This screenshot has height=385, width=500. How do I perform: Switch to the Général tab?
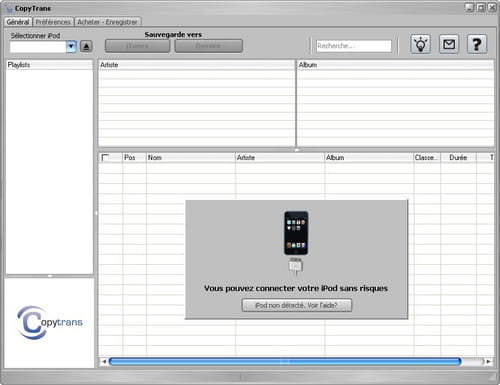(18, 22)
